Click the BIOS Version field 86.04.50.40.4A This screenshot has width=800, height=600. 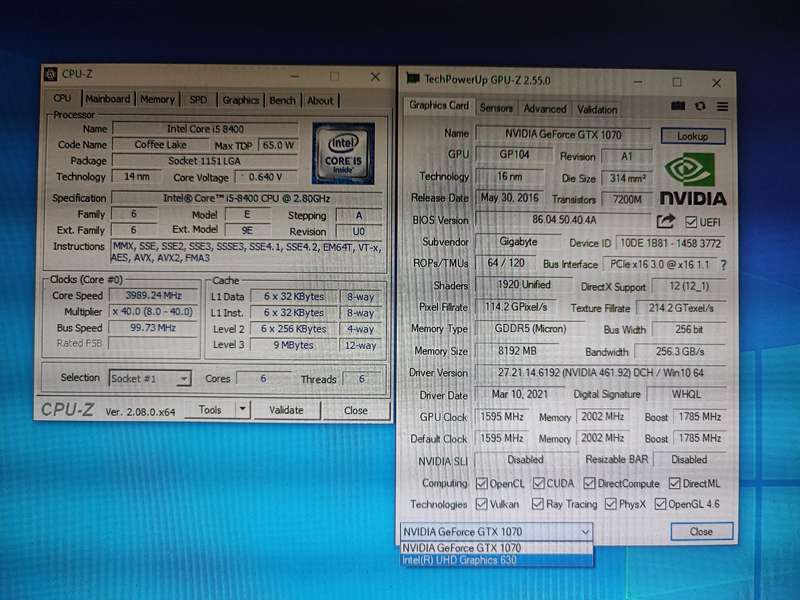tap(563, 219)
